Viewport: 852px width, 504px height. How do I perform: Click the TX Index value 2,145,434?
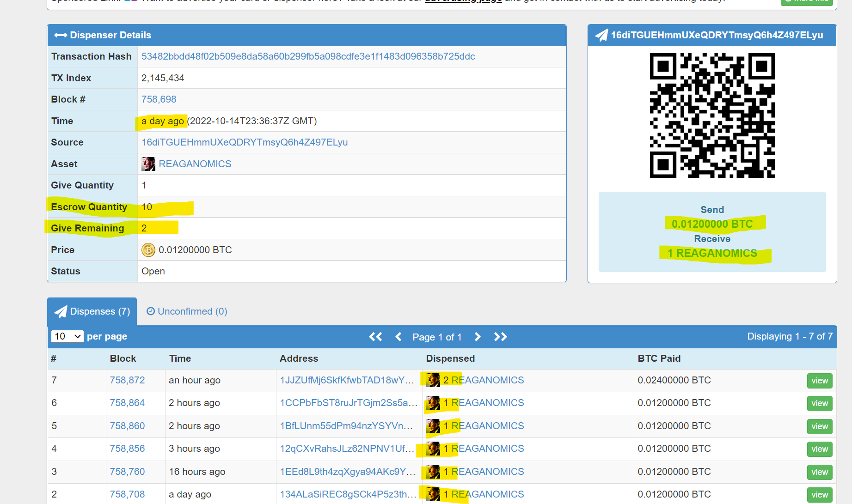click(163, 78)
